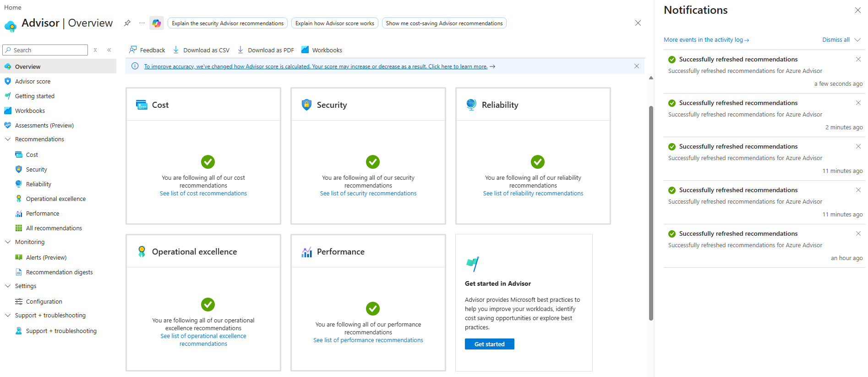Viewport: 868px width, 377px height.
Task: Dismiss the notification from an hour ago
Action: coord(858,233)
